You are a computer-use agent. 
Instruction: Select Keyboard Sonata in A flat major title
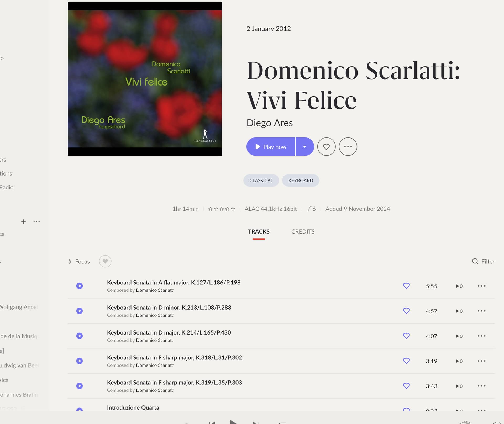tap(174, 282)
